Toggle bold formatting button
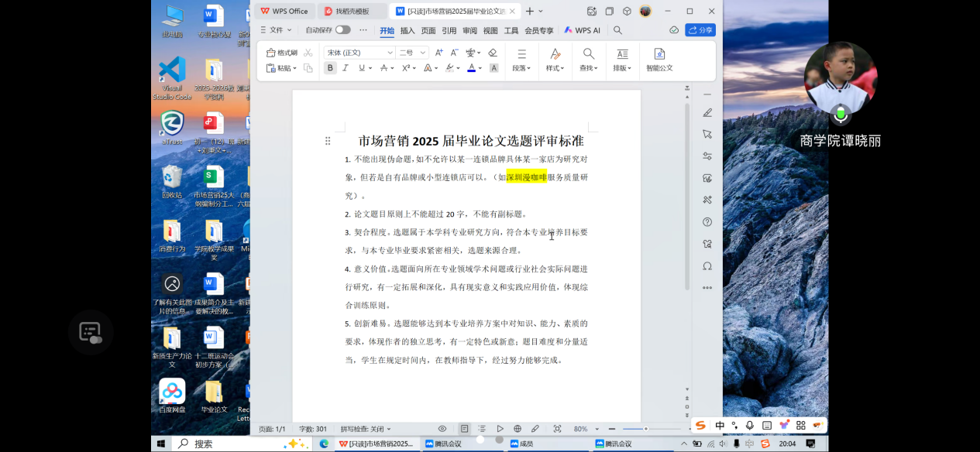Image resolution: width=980 pixels, height=452 pixels. [x=331, y=68]
